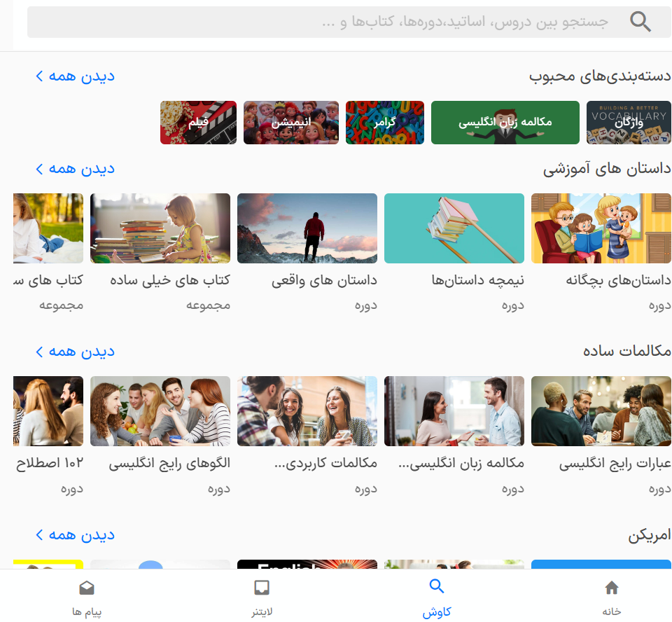This screenshot has width=672, height=622.
Task: Open عبارات رایج انگلیسی course thumbnail
Action: coord(601,411)
